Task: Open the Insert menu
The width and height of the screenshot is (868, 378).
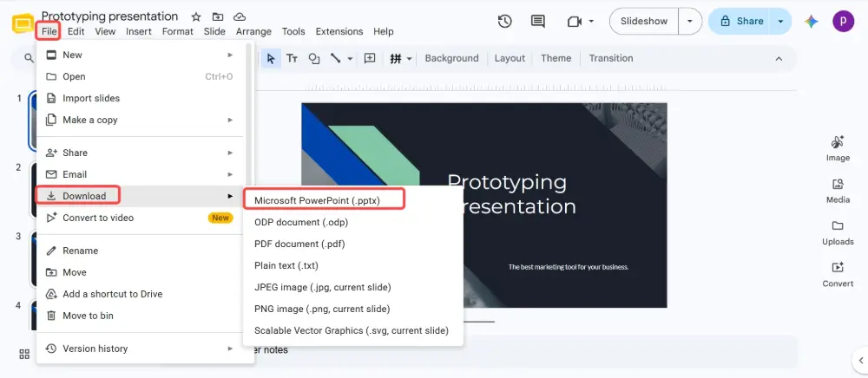Action: click(138, 31)
